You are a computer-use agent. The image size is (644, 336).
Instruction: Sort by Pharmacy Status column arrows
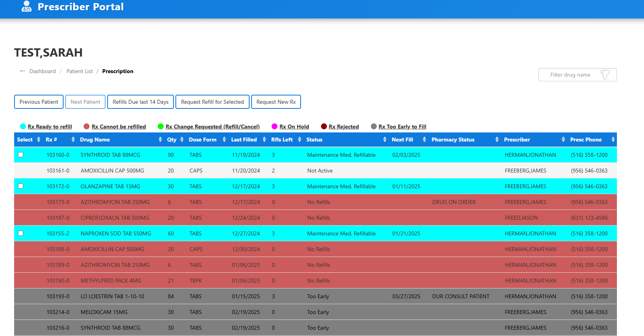pos(497,140)
